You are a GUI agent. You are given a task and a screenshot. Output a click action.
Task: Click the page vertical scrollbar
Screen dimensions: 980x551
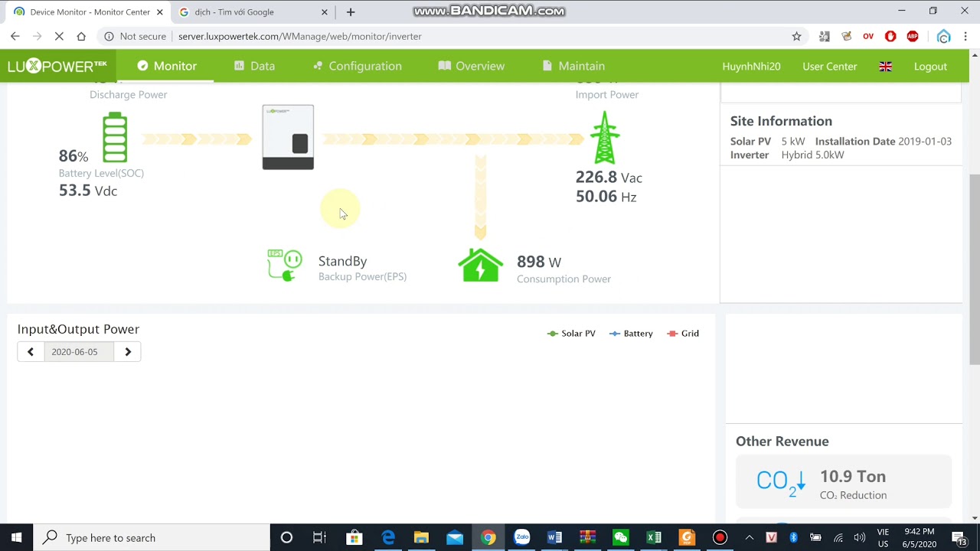974,269
